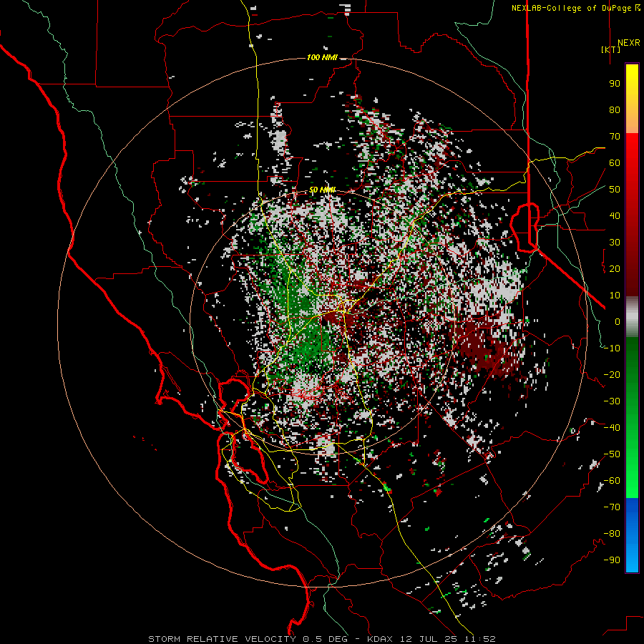The height and width of the screenshot is (644, 644).
Task: Click the 50 value on the velocity scale
Action: click(615, 190)
